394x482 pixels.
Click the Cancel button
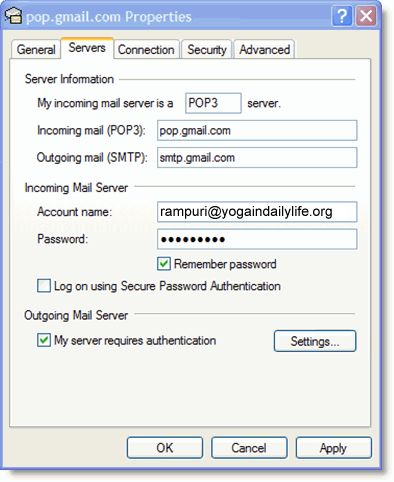coord(249,448)
